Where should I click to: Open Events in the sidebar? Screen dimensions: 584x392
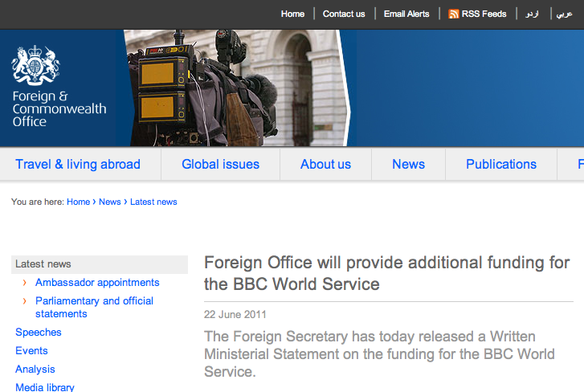[31, 351]
